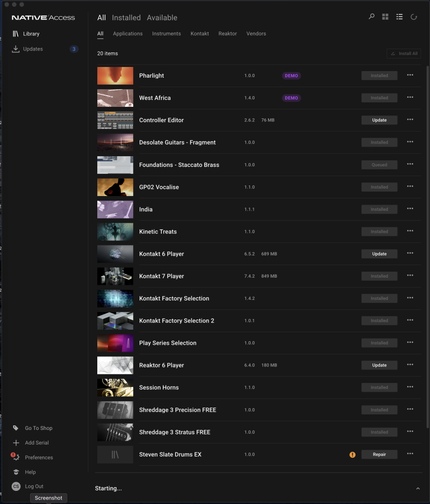Screen dimensions: 430x504
Task: Open more options for Steven Slate Drums EX
Action: coord(410,454)
